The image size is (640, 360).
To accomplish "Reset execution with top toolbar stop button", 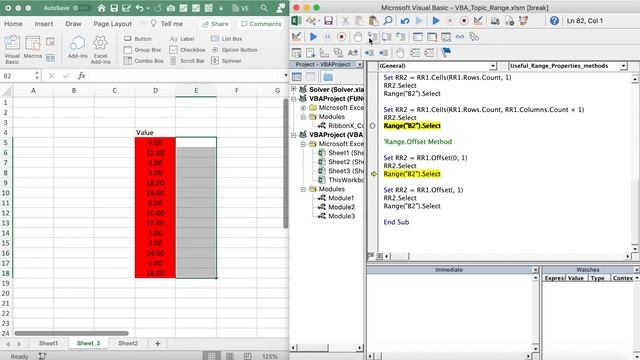I will (x=464, y=20).
